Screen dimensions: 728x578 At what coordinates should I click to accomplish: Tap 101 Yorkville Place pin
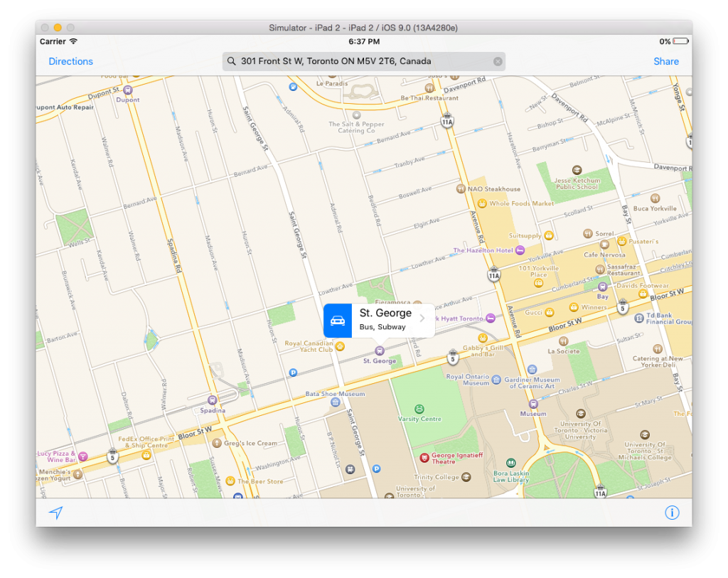pyautogui.click(x=539, y=283)
